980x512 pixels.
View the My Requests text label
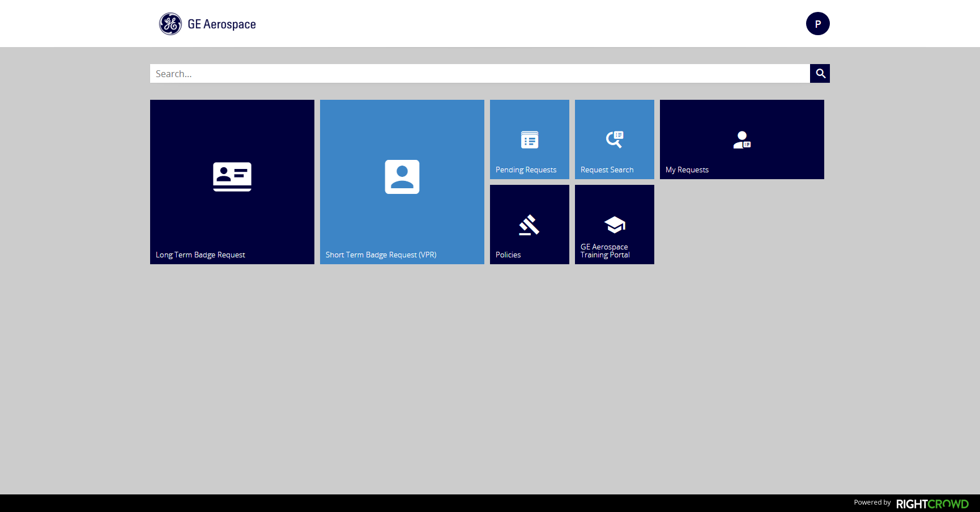pos(687,170)
